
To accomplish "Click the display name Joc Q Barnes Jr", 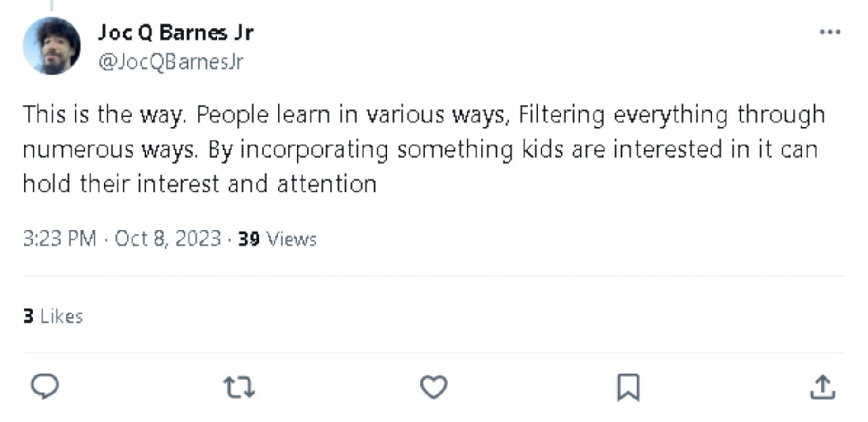I will click(x=175, y=33).
